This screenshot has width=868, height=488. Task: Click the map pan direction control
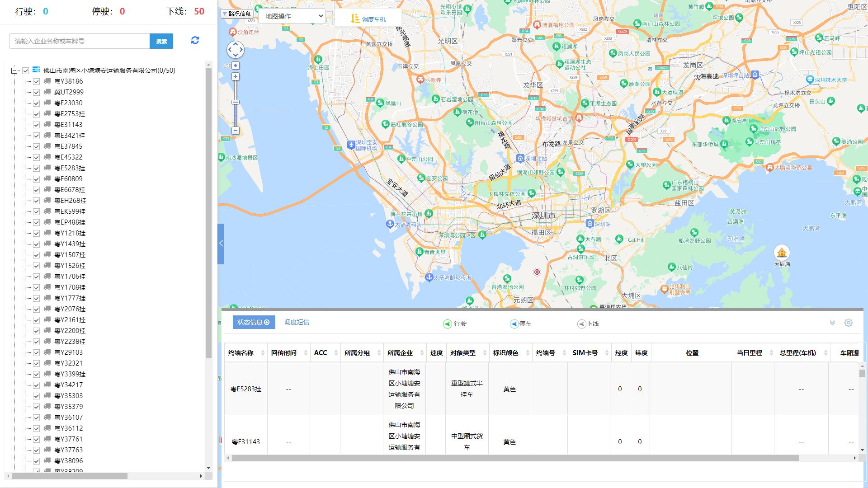click(236, 50)
